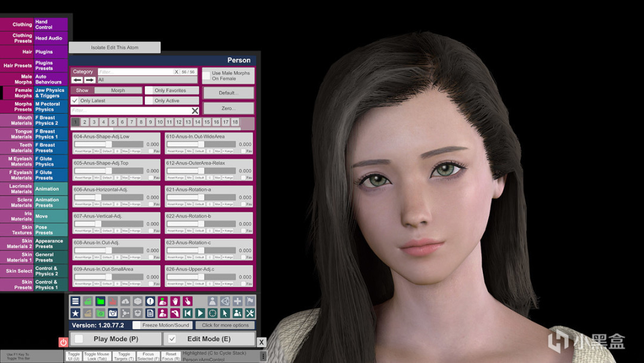The height and width of the screenshot is (363, 644).
Task: Click the document page icon
Action: point(150,313)
